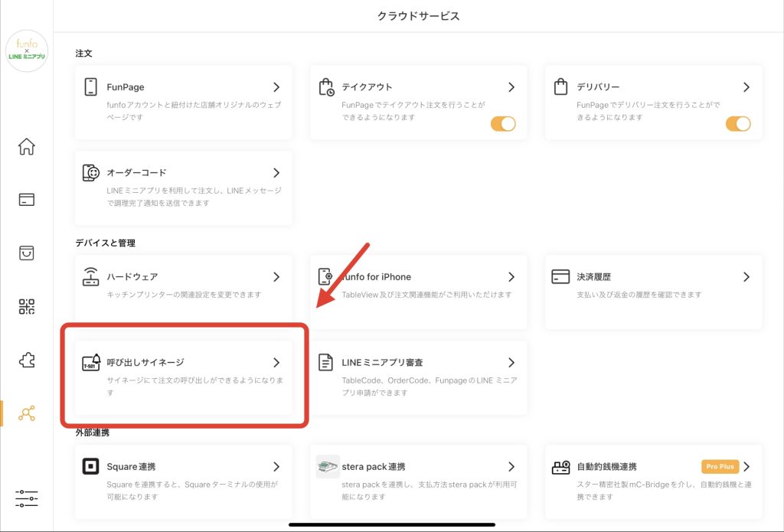Open テイクアウト via its chevron arrow
Screen dimensions: 784x532
(x=511, y=87)
